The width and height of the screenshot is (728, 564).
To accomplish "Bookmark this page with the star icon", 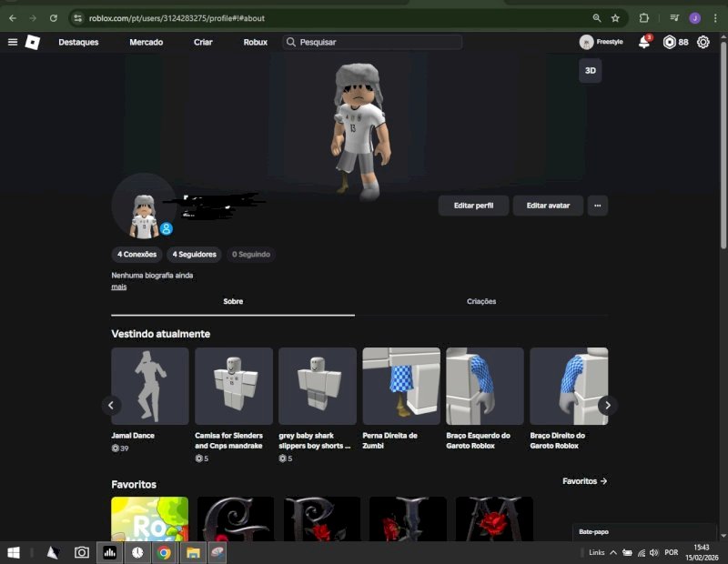I will click(615, 17).
